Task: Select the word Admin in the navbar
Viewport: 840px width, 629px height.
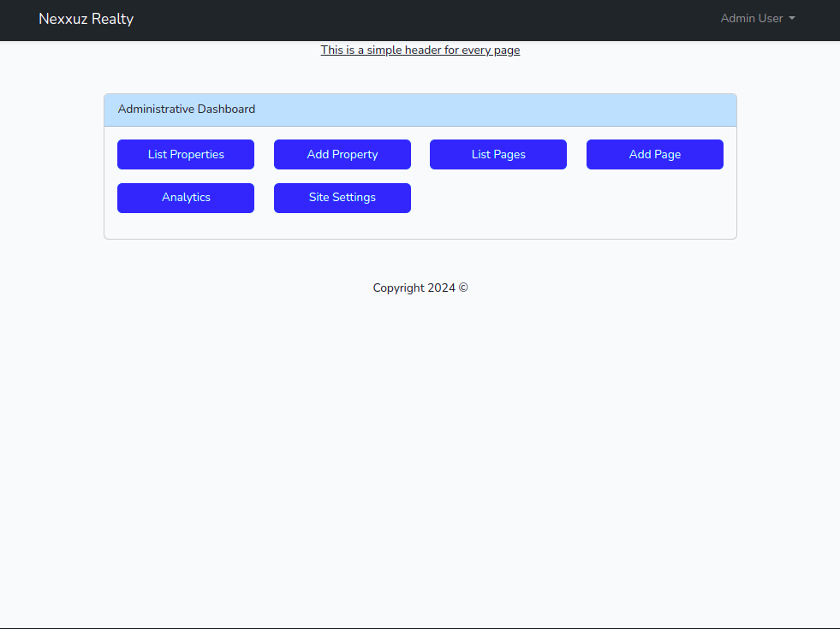Action: click(x=737, y=19)
